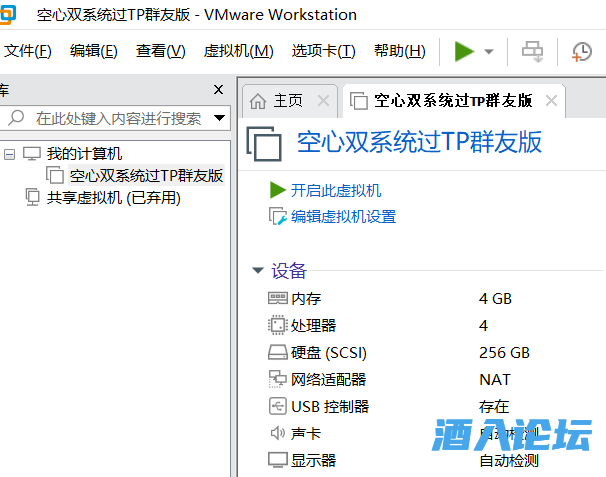Click the my computer monitor icon
Screen dimensions: 606x477
point(32,153)
